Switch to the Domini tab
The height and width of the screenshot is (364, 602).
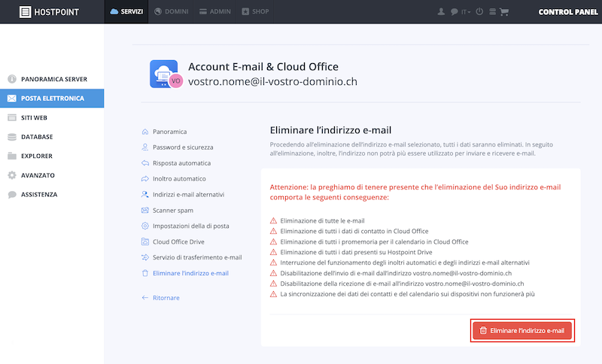(x=172, y=11)
